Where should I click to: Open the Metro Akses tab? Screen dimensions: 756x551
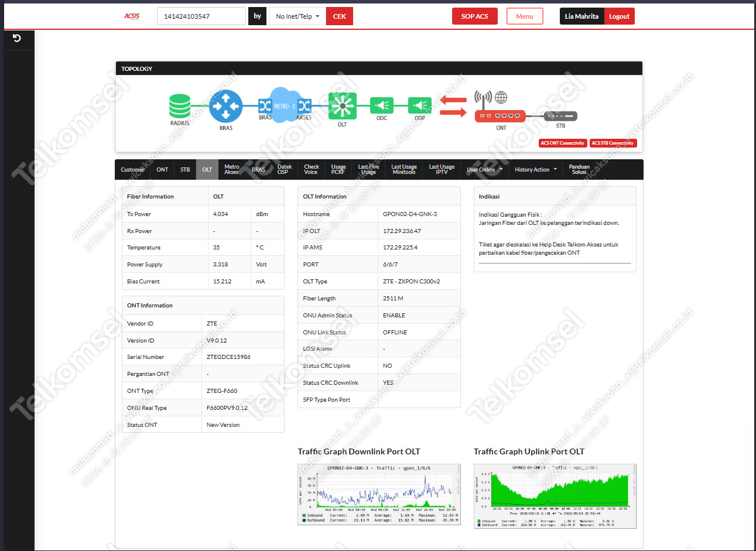pyautogui.click(x=232, y=170)
